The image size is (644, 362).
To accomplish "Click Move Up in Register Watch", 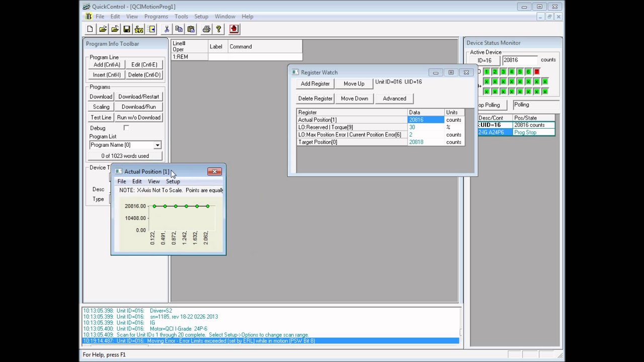I will pos(354,84).
